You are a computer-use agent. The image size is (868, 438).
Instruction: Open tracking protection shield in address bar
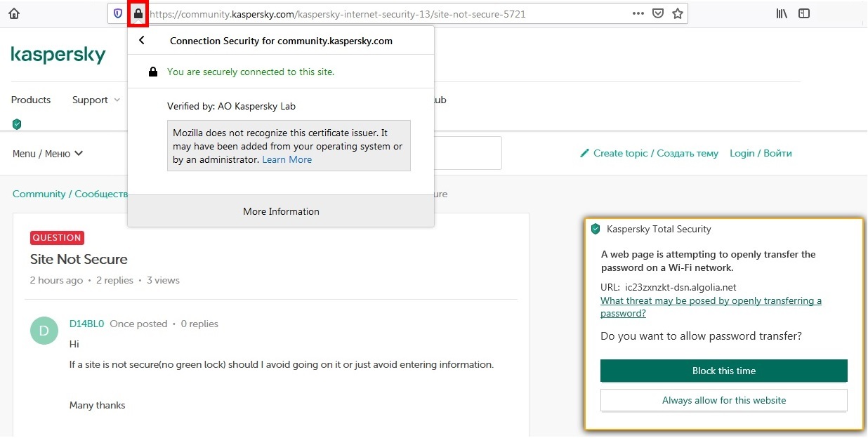pyautogui.click(x=118, y=13)
